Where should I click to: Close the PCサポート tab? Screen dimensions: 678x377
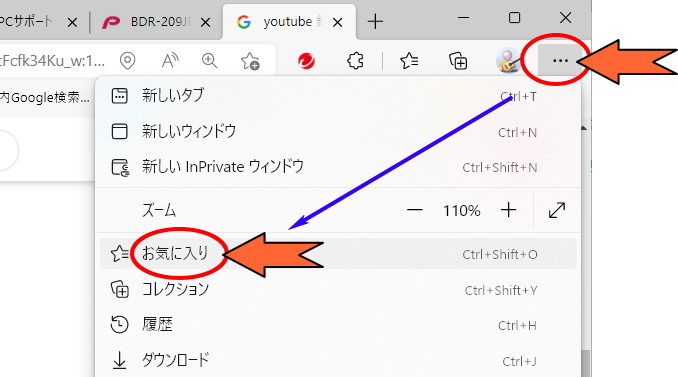(72, 22)
